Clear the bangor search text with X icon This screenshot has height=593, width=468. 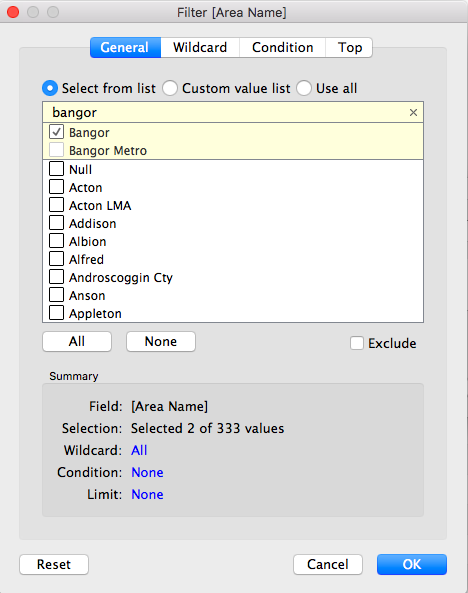pyautogui.click(x=413, y=112)
